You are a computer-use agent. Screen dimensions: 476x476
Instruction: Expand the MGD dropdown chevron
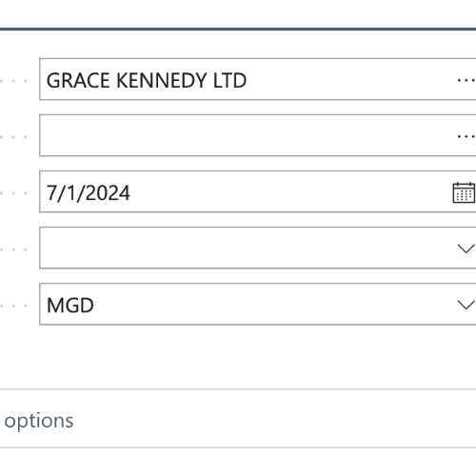click(x=466, y=305)
